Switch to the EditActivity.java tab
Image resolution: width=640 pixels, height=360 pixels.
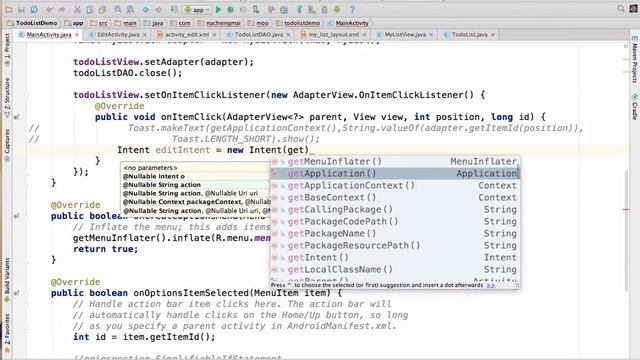pyautogui.click(x=118, y=35)
